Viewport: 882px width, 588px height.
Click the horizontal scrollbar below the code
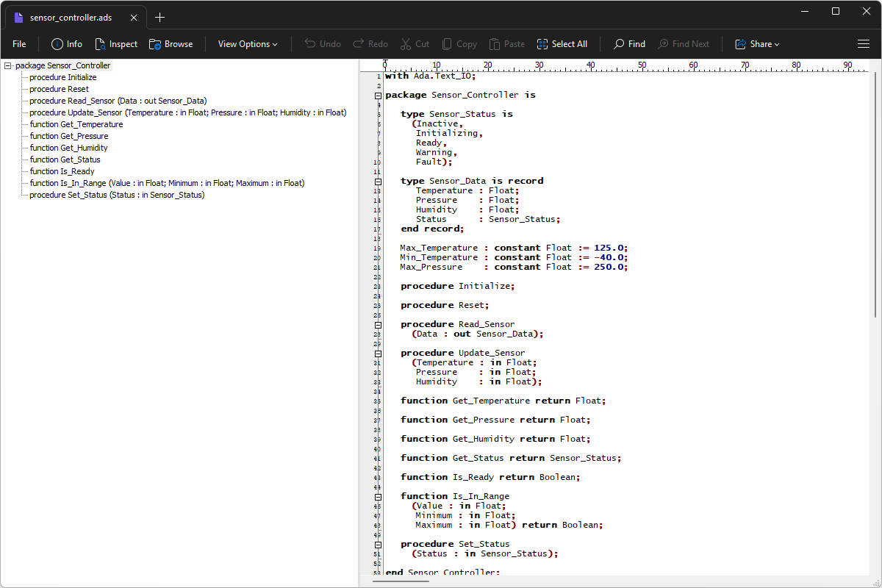pos(401,581)
